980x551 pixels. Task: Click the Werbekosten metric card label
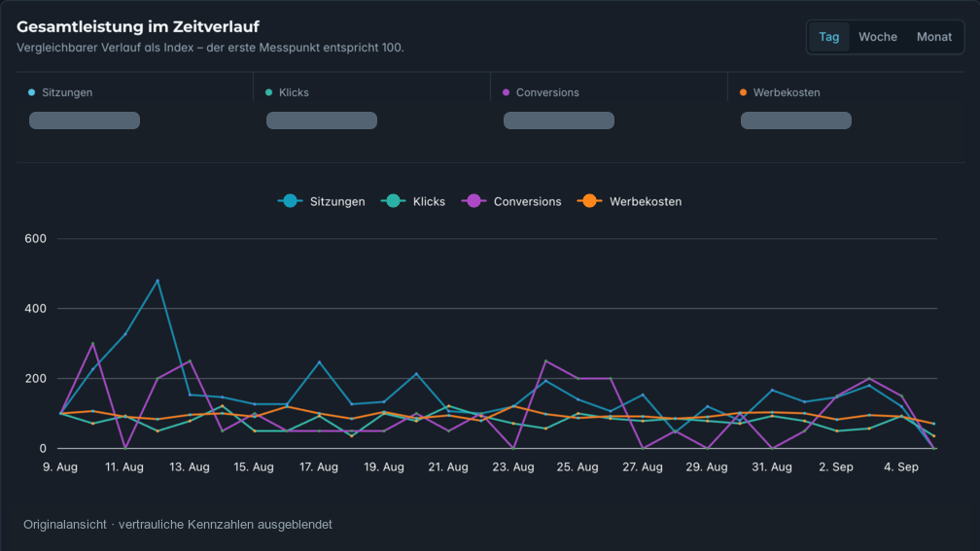787,92
